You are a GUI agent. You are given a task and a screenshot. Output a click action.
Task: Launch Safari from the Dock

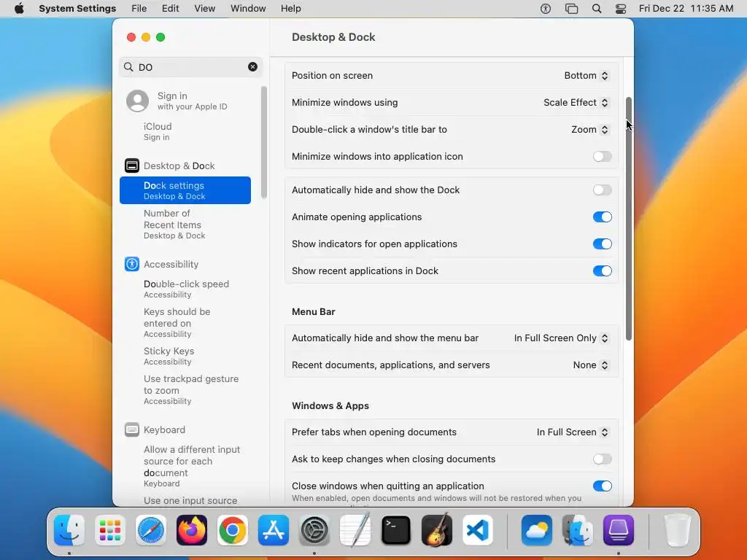point(151,530)
